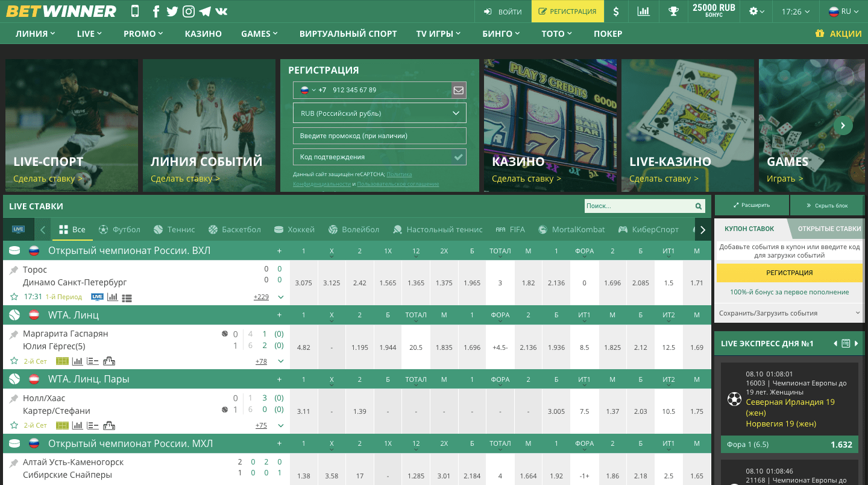Open BetWinner VK page icon
This screenshot has height=485, width=868.
[x=221, y=11]
